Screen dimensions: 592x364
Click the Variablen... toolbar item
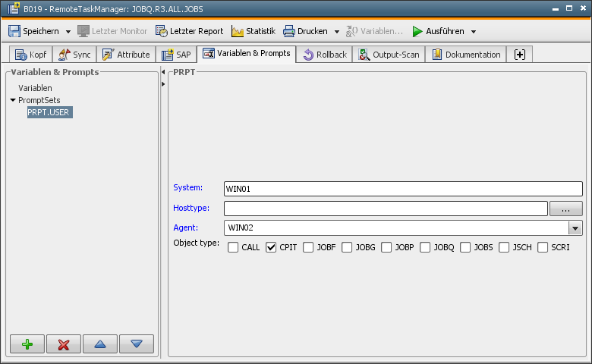pyautogui.click(x=374, y=31)
